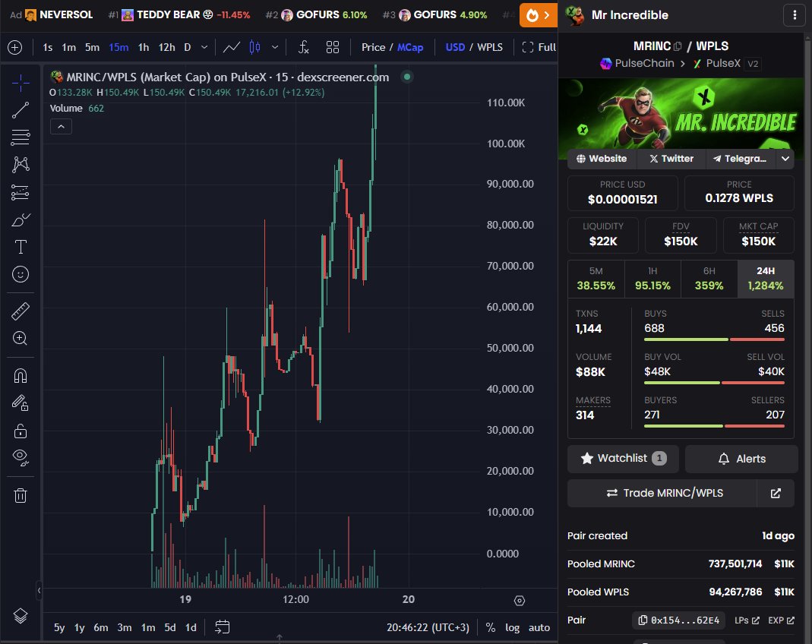Screen dimensions: 812x644
Task: Copy pair address 0x154...62E4
Action: point(679,620)
